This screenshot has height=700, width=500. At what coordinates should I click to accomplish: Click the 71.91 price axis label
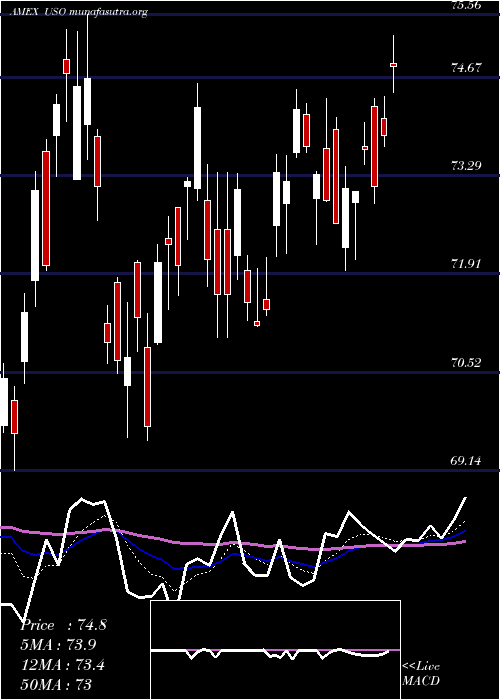coord(467,264)
